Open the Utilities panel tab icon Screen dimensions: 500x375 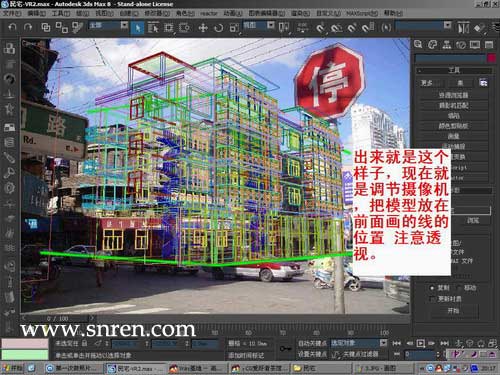(x=489, y=45)
